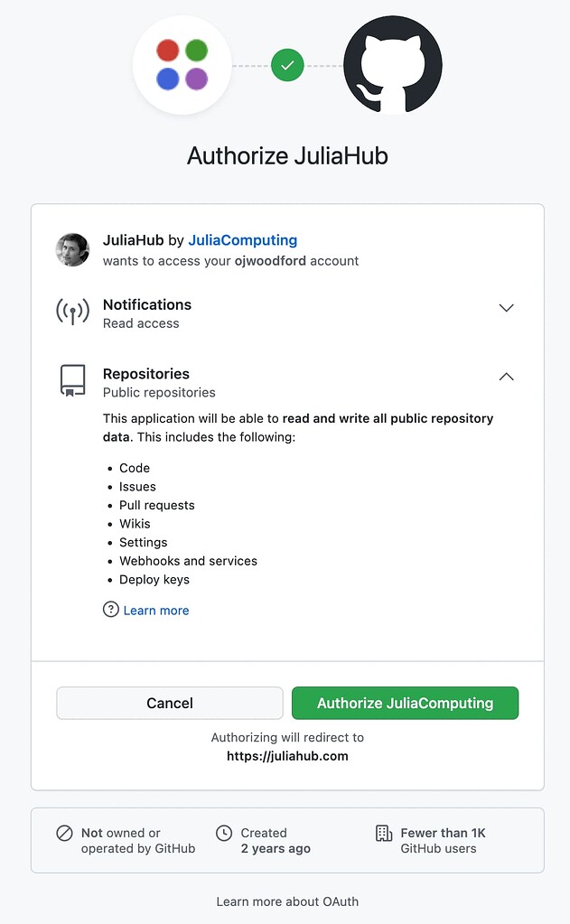Viewport: 570px width, 924px height.
Task: Click the JuliaComputing avatar thumbnail
Action: (72, 250)
